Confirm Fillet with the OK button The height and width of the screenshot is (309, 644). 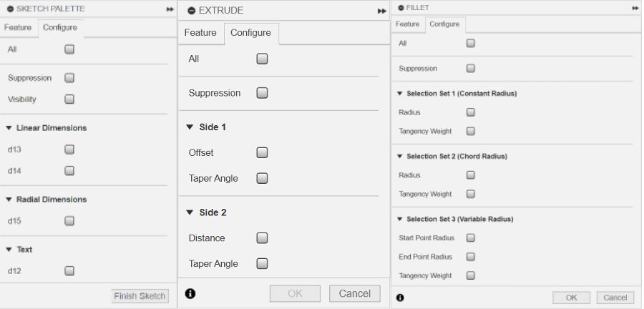click(571, 298)
